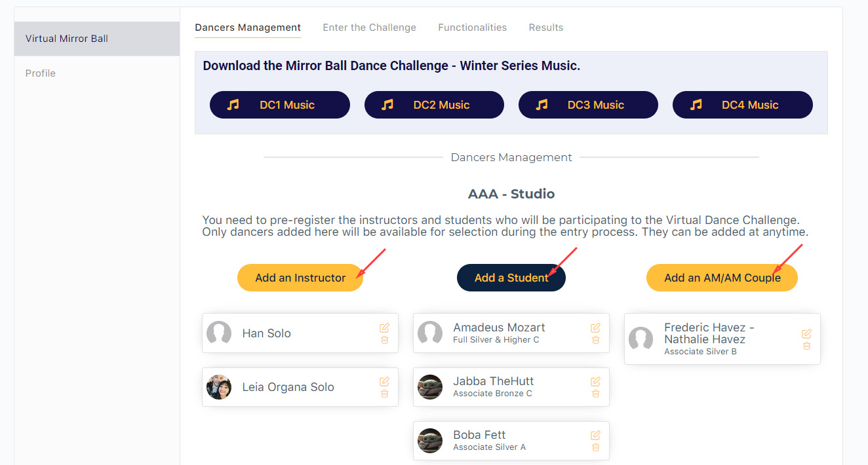Delete Frederic Havez - Nathalie Havez couple
This screenshot has height=465, width=868.
(806, 346)
